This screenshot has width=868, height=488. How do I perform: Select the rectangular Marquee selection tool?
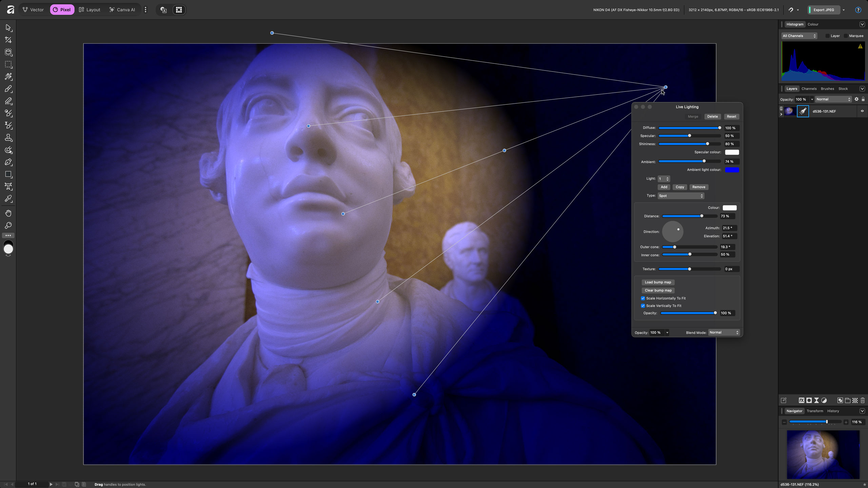pos(8,64)
